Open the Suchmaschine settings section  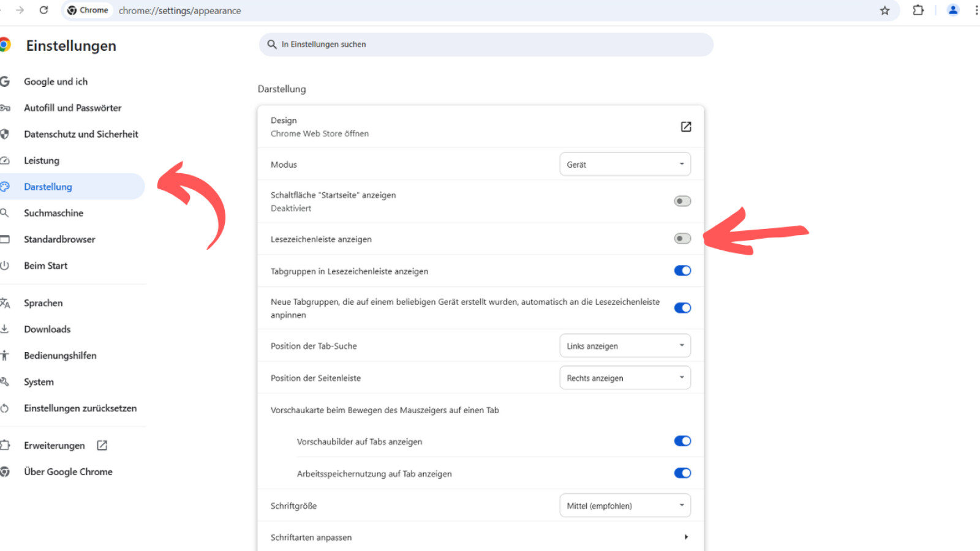pos(53,213)
